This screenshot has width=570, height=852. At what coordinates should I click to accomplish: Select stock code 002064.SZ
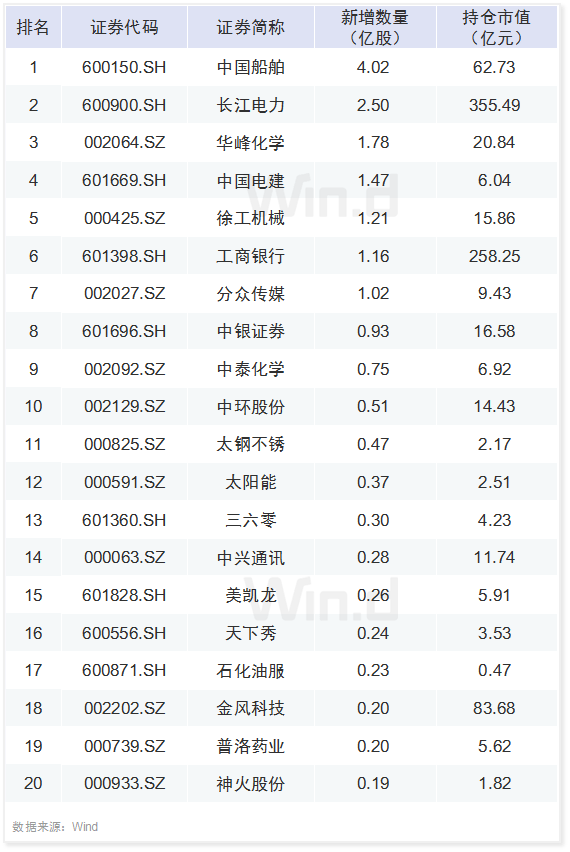[x=124, y=142]
